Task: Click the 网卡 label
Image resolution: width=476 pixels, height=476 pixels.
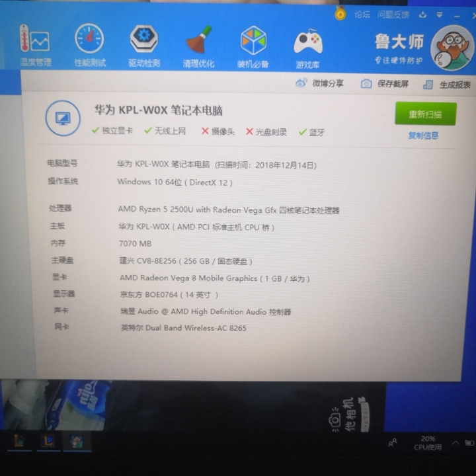Action: [x=61, y=327]
